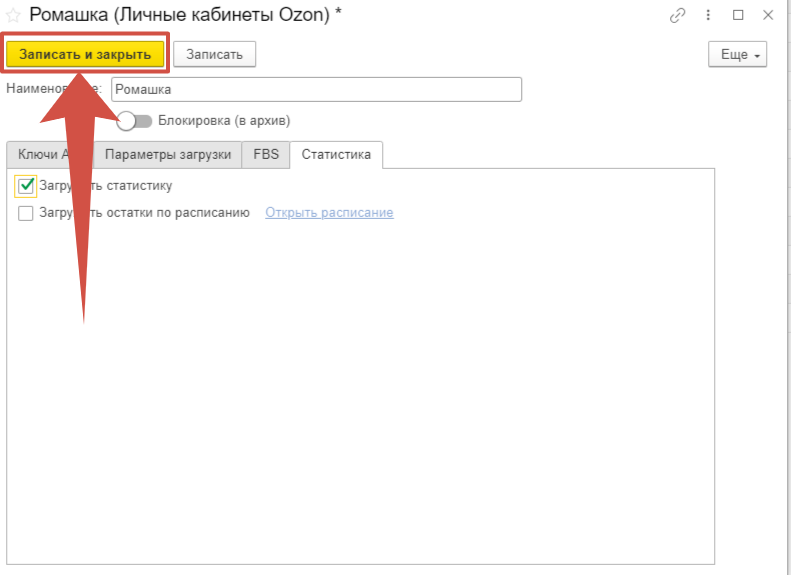Click the Статистика tab
The image size is (791, 575).
[x=336, y=155]
